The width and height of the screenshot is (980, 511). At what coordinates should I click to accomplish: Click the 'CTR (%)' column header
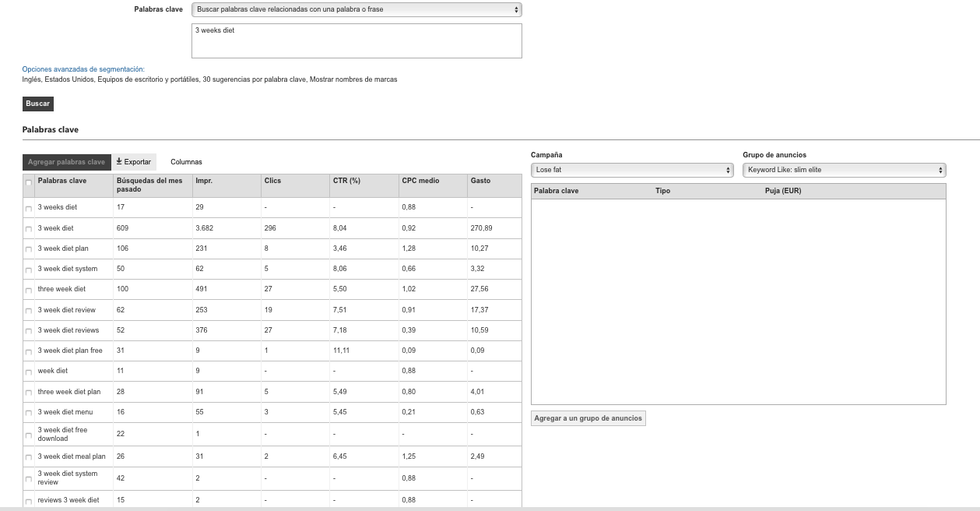coord(364,185)
